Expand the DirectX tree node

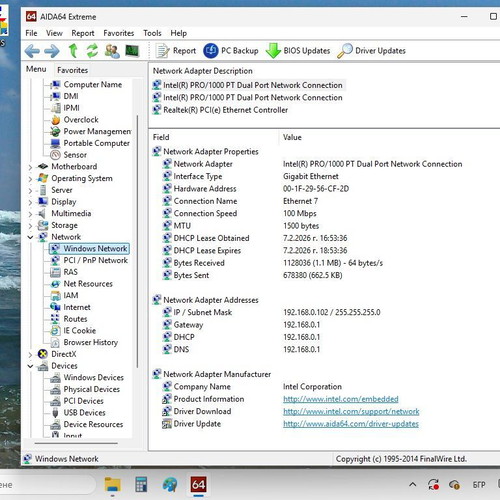[30, 355]
